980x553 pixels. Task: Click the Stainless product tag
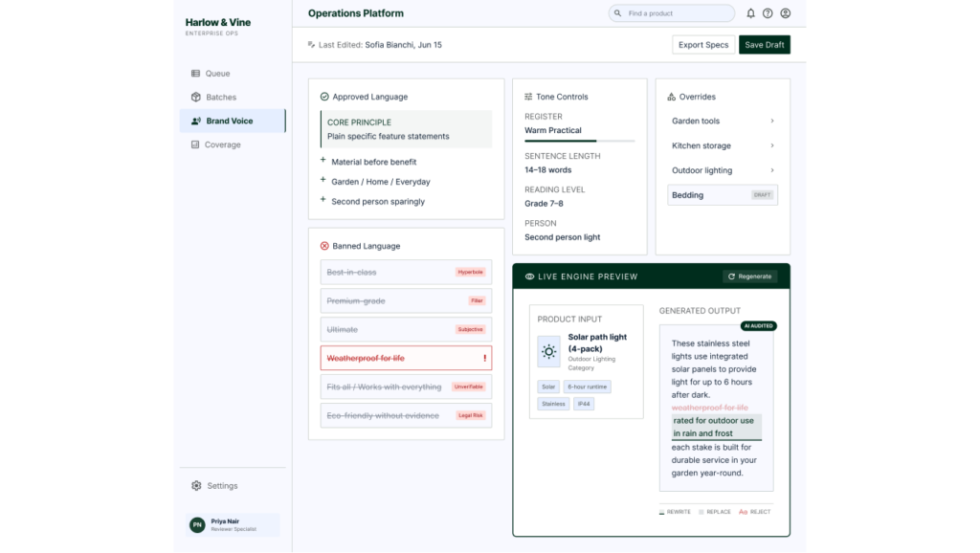pyautogui.click(x=553, y=404)
